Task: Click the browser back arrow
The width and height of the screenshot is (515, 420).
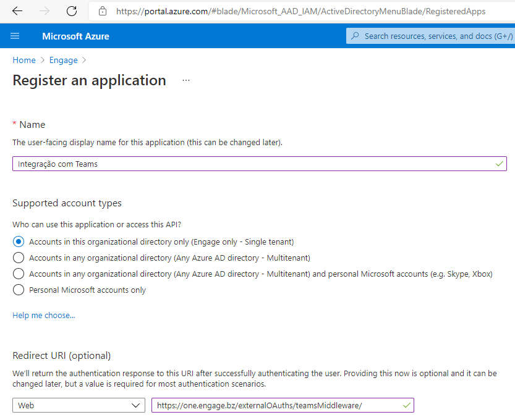Action: (x=17, y=11)
